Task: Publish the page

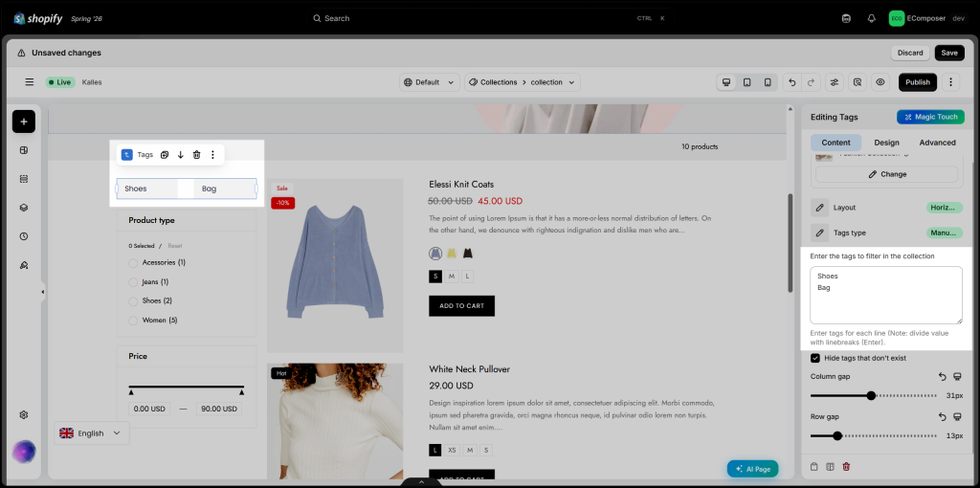Action: (918, 82)
